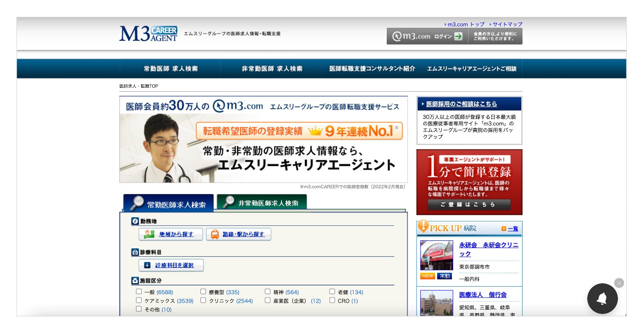Open 医師転職支援コンサルタント紹介 menu item
The image size is (644, 332).
click(x=372, y=69)
